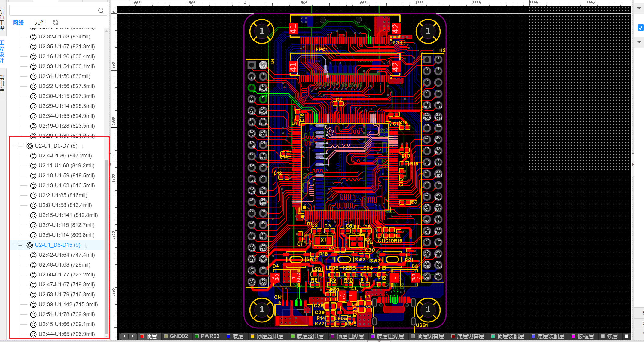Open the 工程设计 side panel

(2, 51)
